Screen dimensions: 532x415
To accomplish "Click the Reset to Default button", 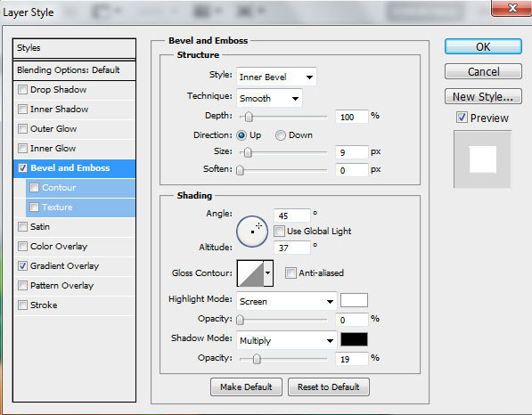I will (x=329, y=387).
